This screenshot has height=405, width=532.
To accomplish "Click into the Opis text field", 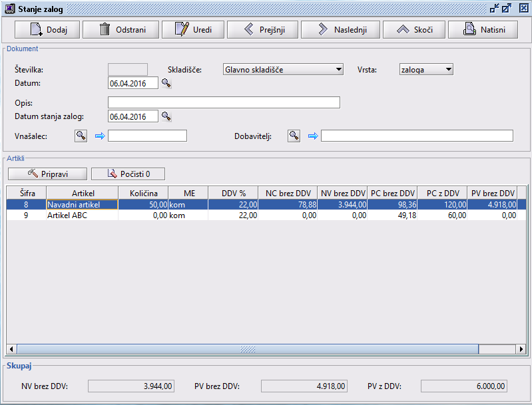I will pyautogui.click(x=224, y=102).
